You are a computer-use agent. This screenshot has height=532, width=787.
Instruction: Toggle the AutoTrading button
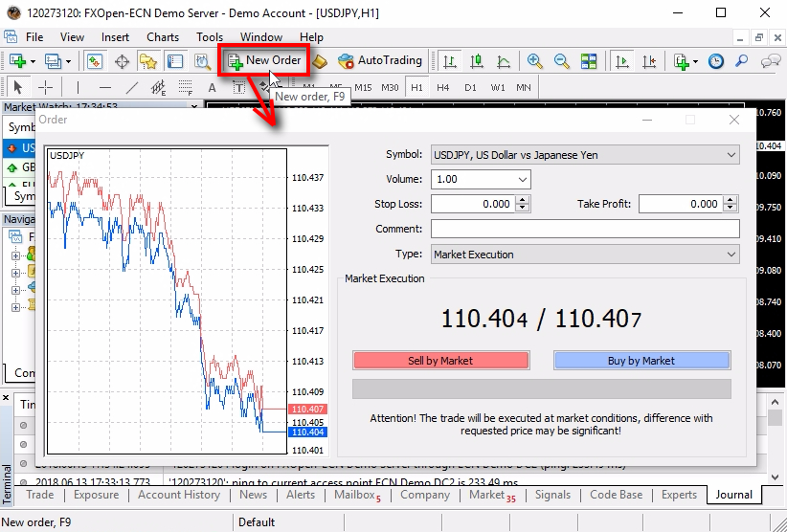[379, 60]
